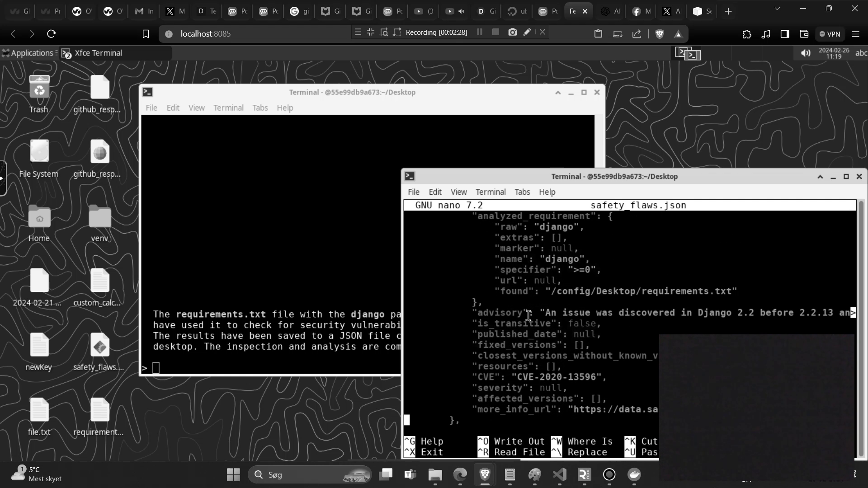Open the recording annotation pencil tool
The height and width of the screenshot is (488, 868).
[x=527, y=32]
